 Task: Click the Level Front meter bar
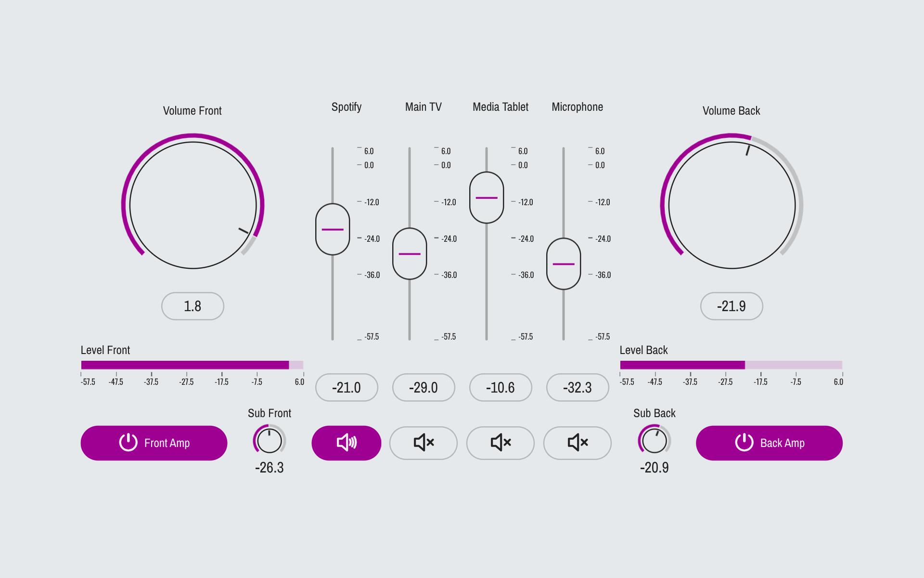click(x=192, y=365)
